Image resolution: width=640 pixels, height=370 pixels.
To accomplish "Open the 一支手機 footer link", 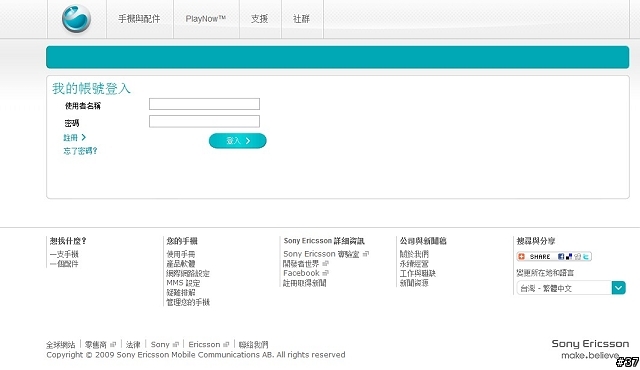I will 64,254.
